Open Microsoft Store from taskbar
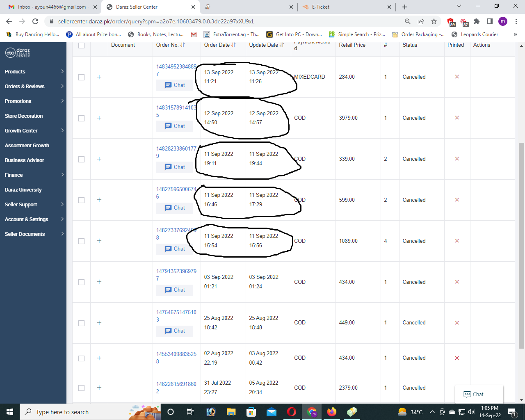The image size is (525, 420). (251, 412)
